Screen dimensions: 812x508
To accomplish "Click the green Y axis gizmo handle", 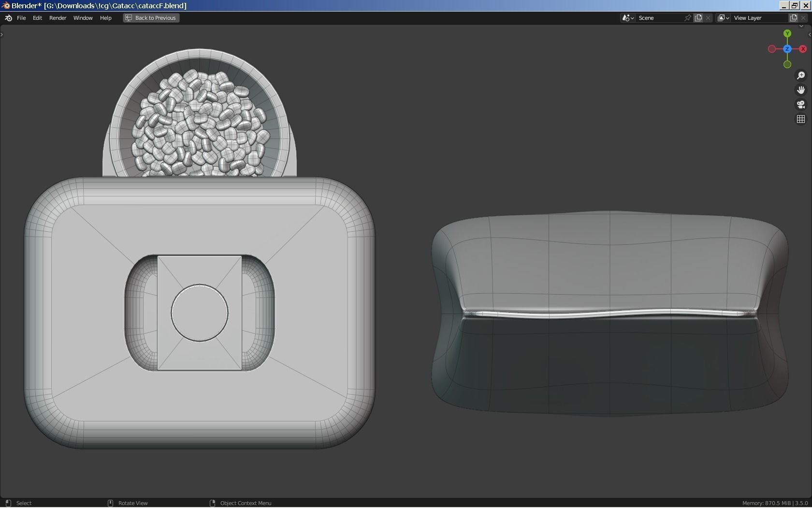I will click(x=787, y=33).
